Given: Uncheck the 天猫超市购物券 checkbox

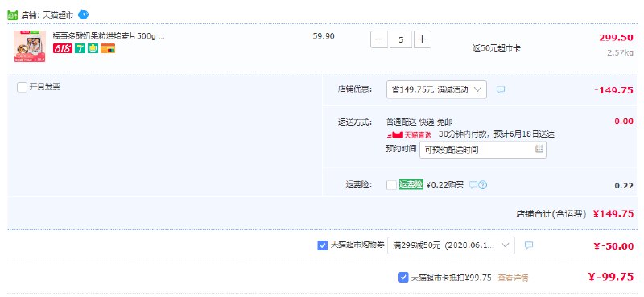Looking at the screenshot, I should click(x=323, y=245).
